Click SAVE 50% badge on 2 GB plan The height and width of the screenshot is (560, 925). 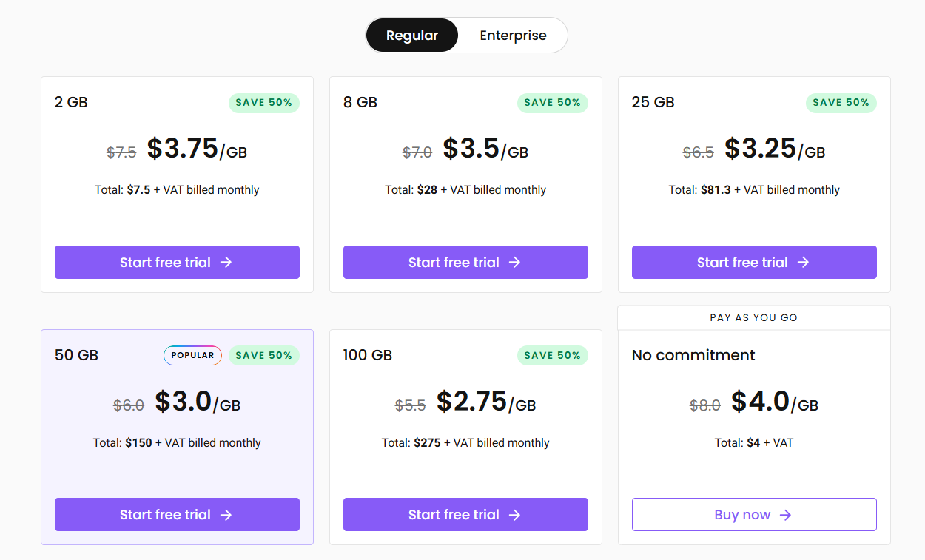coord(264,103)
